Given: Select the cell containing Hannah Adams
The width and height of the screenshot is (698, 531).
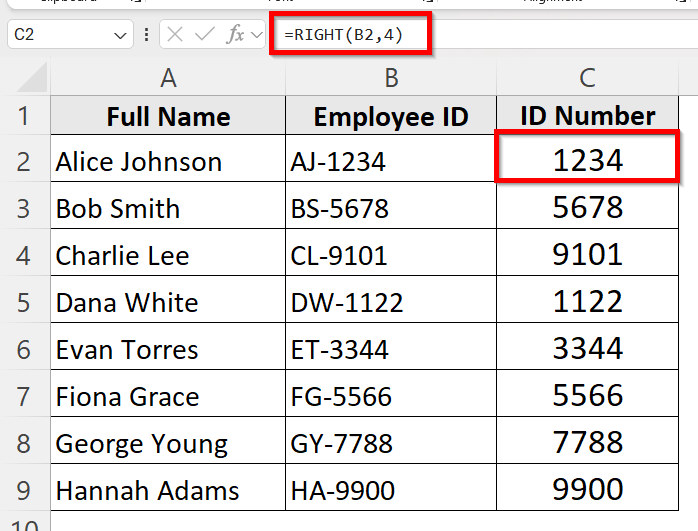Looking at the screenshot, I should [168, 490].
